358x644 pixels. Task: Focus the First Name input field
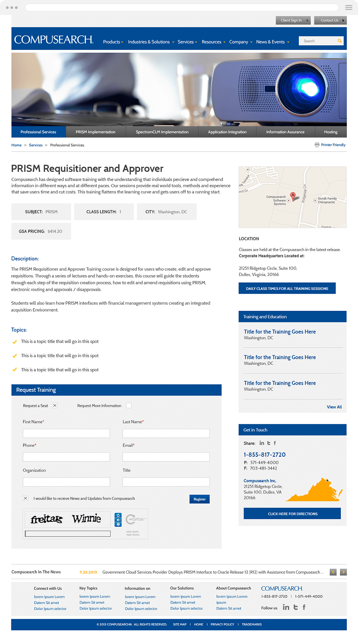[66, 433]
